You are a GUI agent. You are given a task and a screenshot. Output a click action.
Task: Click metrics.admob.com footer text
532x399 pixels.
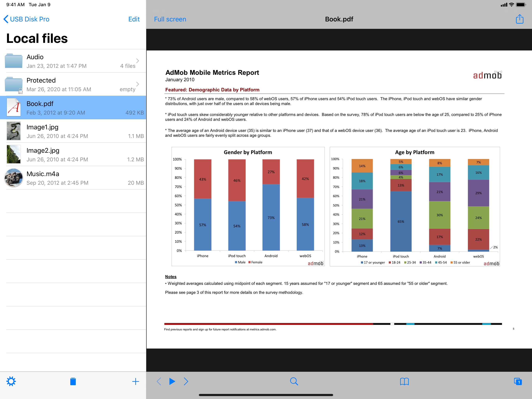tap(263, 329)
